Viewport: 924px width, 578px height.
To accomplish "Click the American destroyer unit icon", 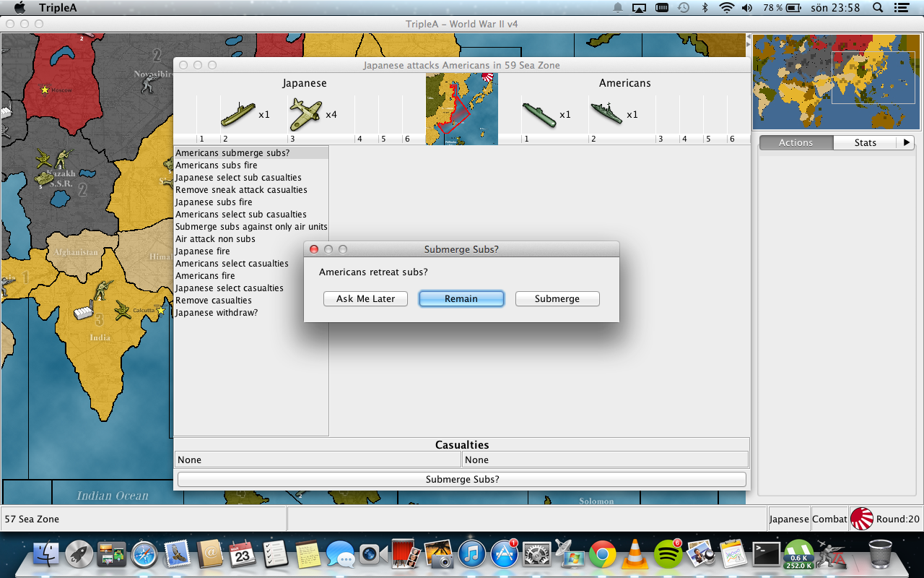I will tap(606, 113).
